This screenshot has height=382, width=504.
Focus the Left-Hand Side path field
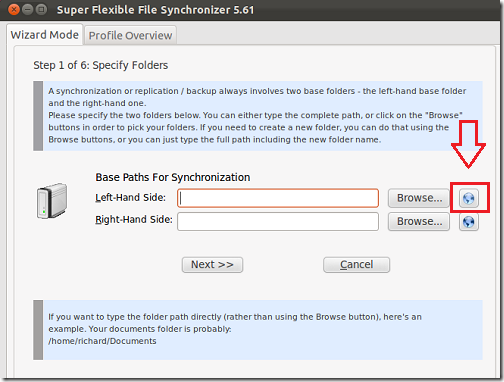[278, 198]
